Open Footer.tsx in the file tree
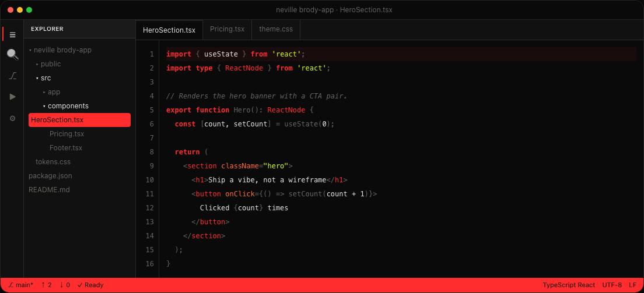 click(x=66, y=148)
